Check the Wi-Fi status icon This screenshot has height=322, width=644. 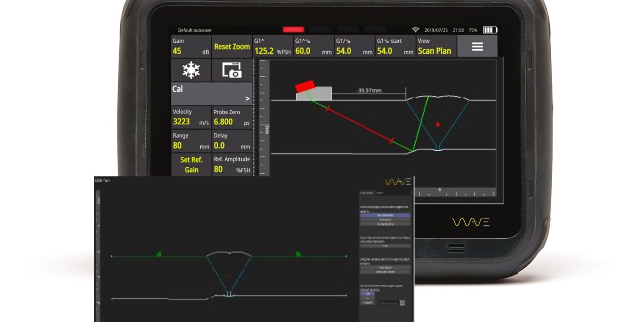[415, 30]
